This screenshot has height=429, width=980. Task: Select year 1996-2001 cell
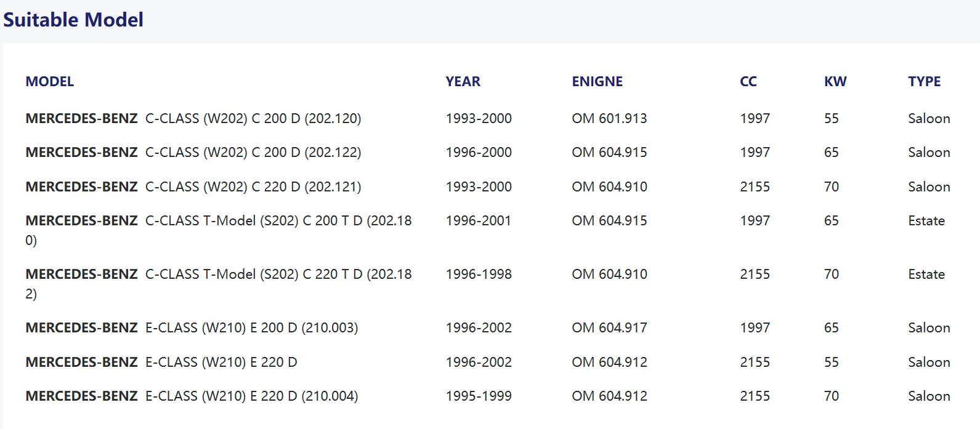(479, 220)
